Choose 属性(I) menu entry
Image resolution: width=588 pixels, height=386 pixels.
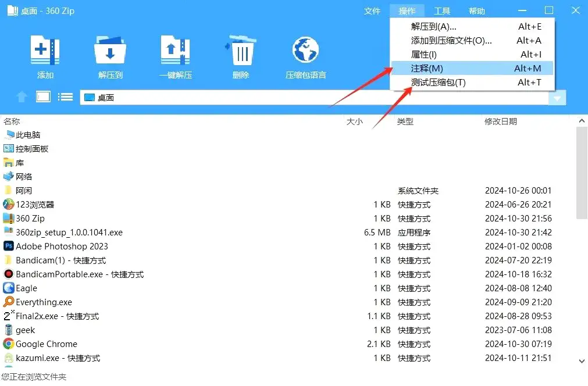(472, 54)
